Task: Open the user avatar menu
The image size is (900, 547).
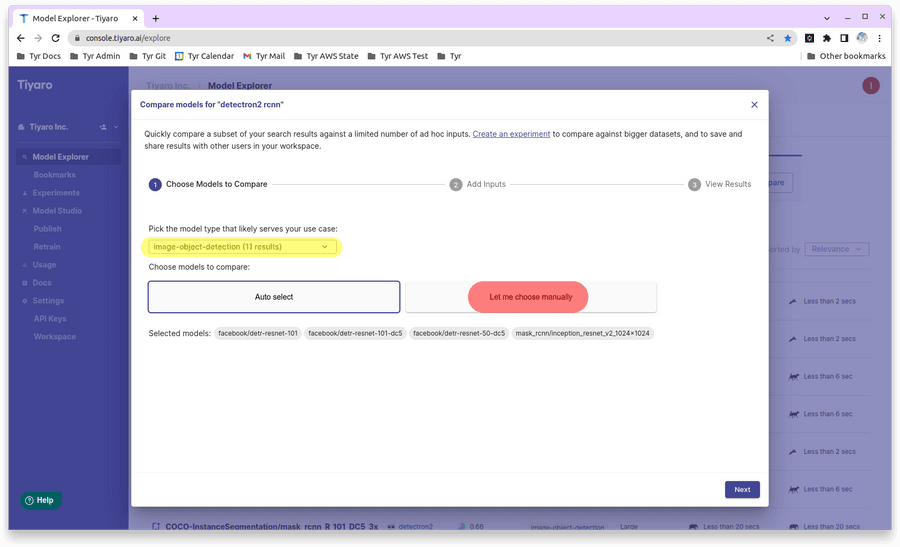Action: point(871,86)
